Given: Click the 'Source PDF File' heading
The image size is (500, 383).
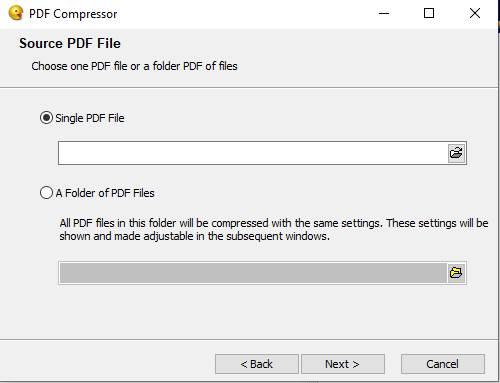Looking at the screenshot, I should pyautogui.click(x=70, y=43).
